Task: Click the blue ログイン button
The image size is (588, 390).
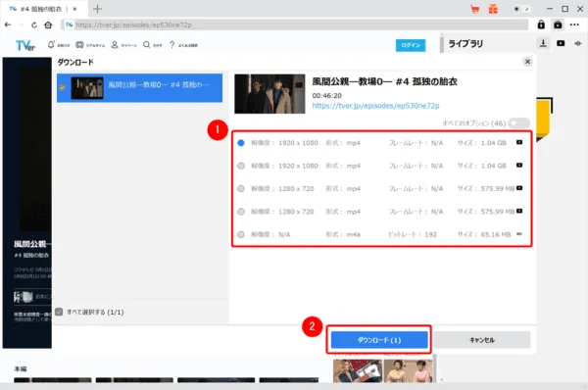Action: click(x=411, y=45)
